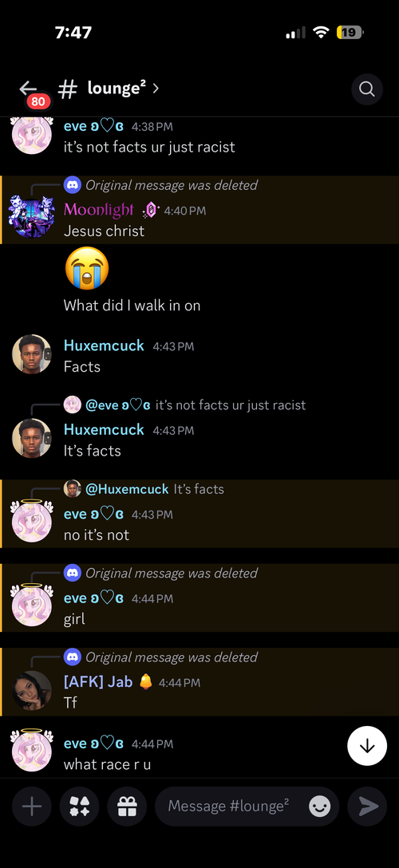Jump to latest messages down arrow
399x868 pixels.
click(x=367, y=746)
